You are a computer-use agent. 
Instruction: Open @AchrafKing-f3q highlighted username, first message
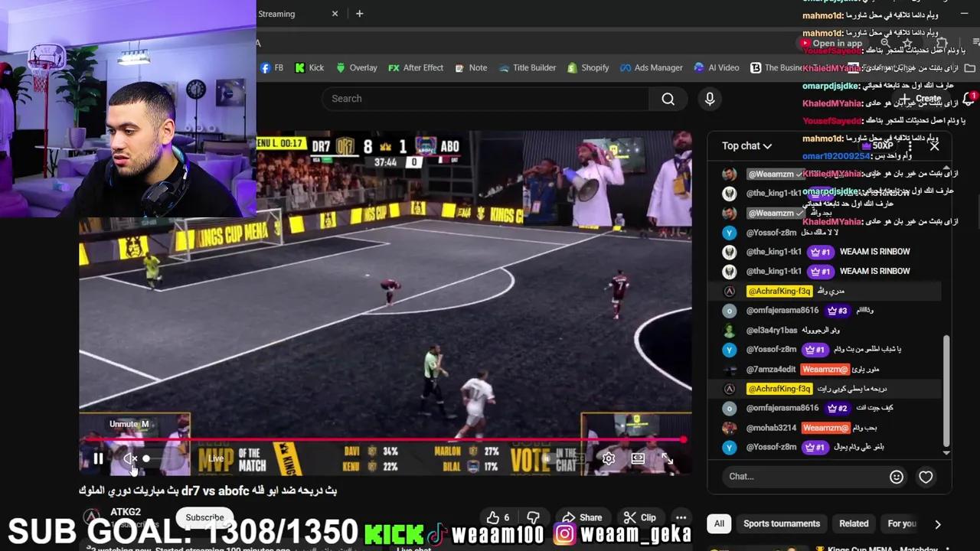click(x=779, y=291)
